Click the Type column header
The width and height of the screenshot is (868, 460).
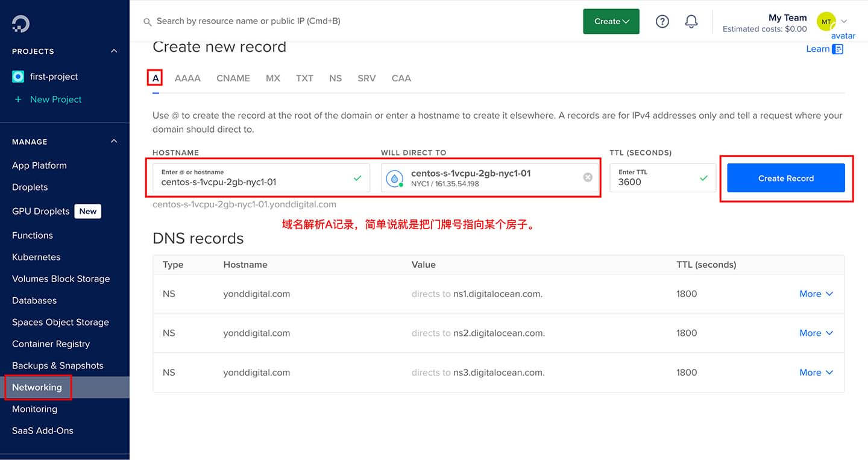(173, 265)
